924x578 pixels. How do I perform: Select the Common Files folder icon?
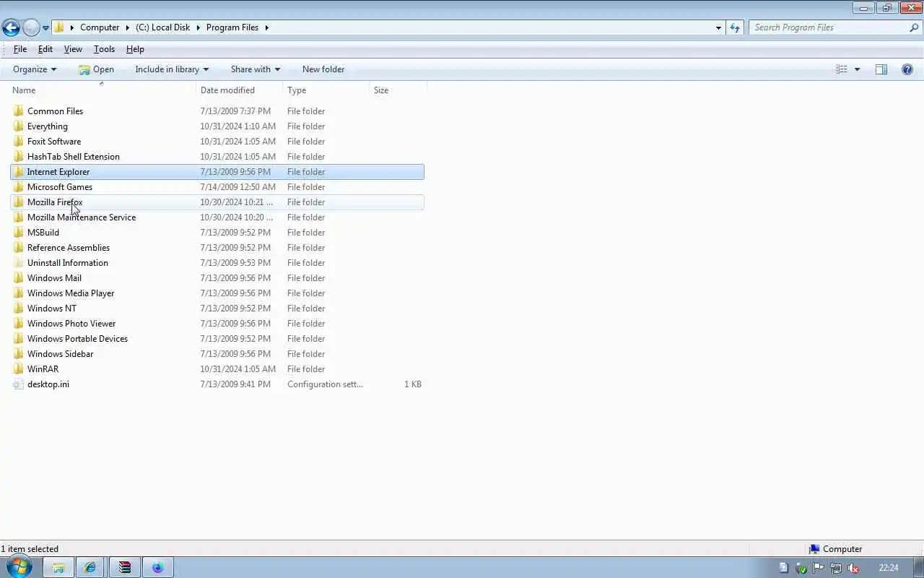click(x=19, y=111)
